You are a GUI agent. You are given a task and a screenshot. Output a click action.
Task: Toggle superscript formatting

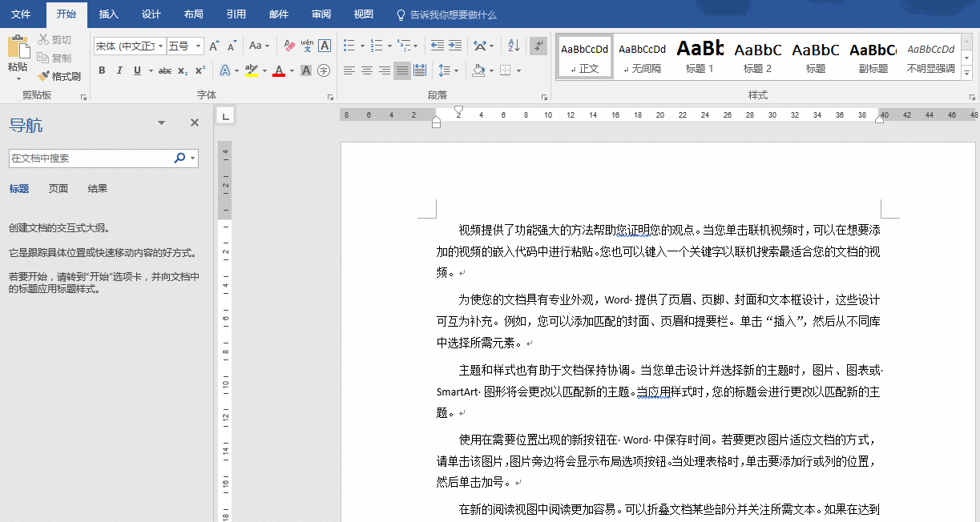[200, 70]
